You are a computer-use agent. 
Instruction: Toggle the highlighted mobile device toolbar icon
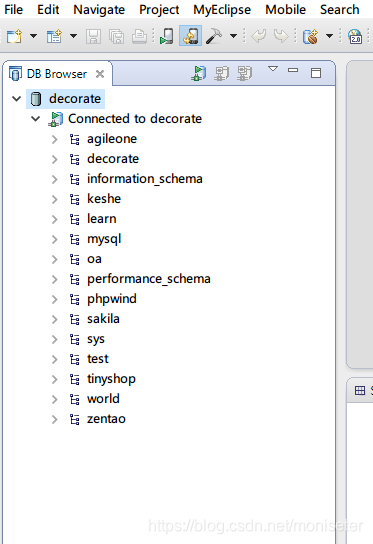[190, 36]
